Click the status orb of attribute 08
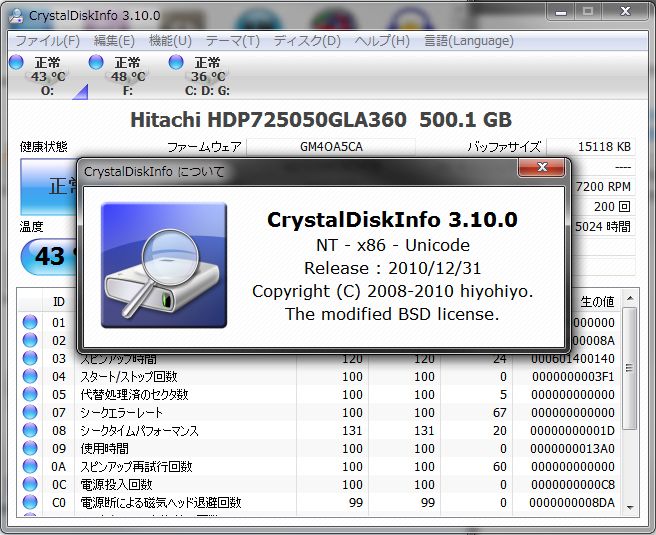656x535 pixels. point(30,430)
